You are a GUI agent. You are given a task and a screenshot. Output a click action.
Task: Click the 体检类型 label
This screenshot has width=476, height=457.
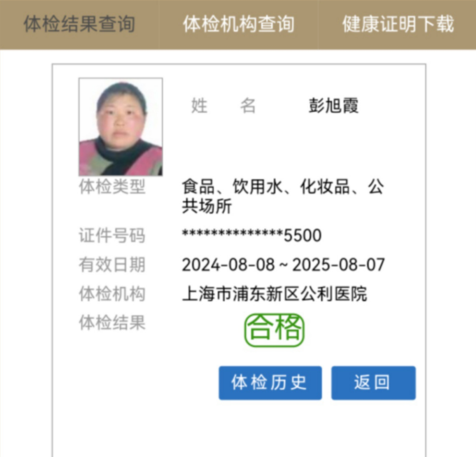coord(112,186)
